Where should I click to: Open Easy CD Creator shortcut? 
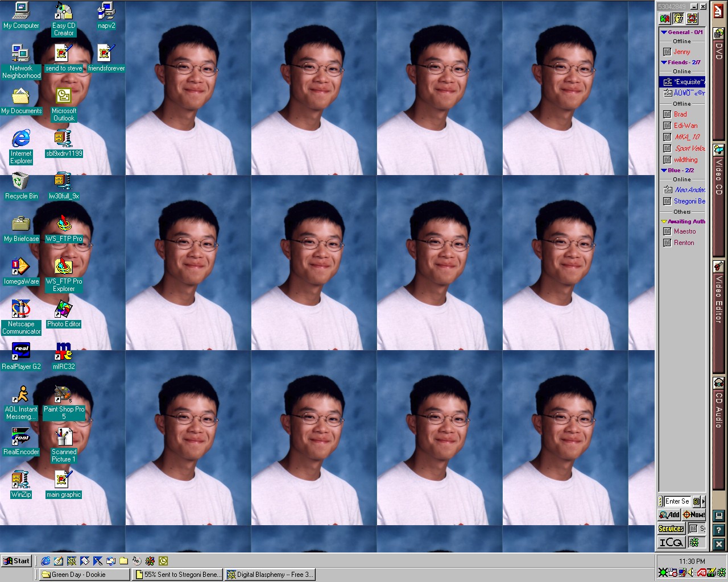click(x=64, y=19)
